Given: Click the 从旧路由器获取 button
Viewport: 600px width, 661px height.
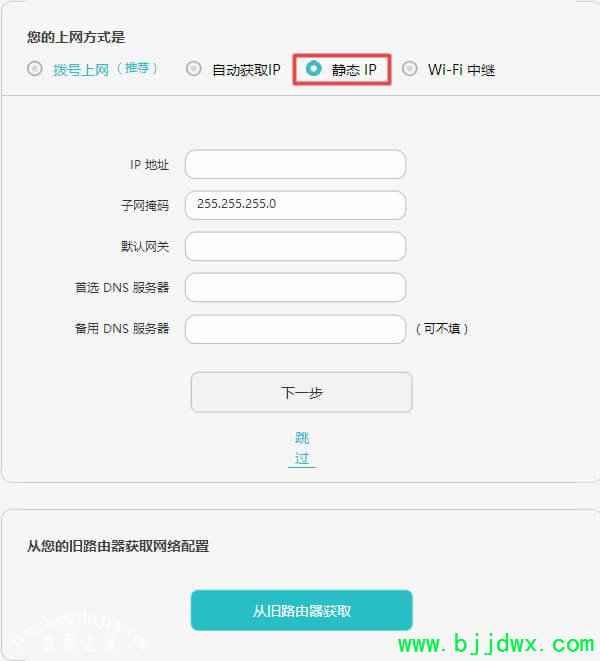Looking at the screenshot, I should pyautogui.click(x=301, y=610).
